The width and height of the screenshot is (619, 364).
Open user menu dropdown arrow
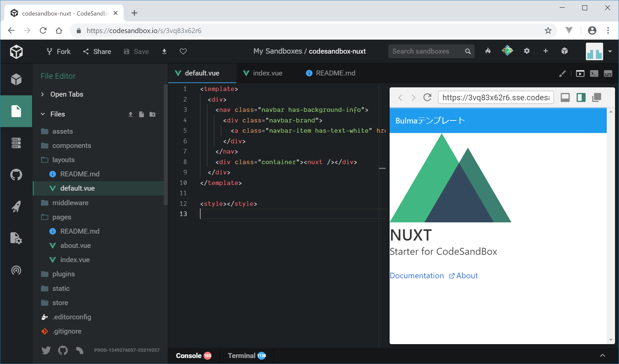[610, 51]
